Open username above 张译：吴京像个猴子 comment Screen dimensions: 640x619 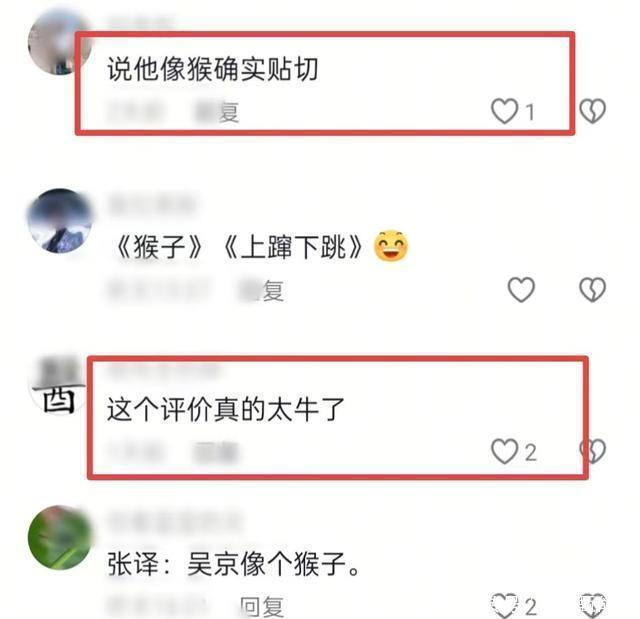(x=175, y=521)
